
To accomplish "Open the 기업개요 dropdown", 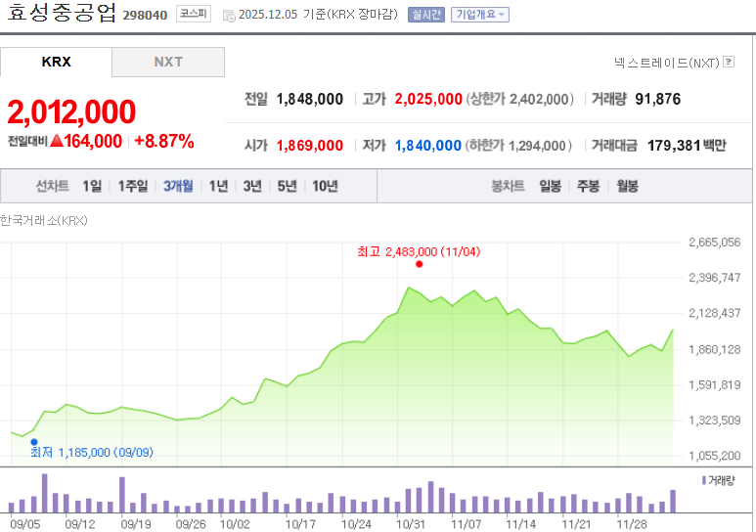I will pyautogui.click(x=480, y=15).
